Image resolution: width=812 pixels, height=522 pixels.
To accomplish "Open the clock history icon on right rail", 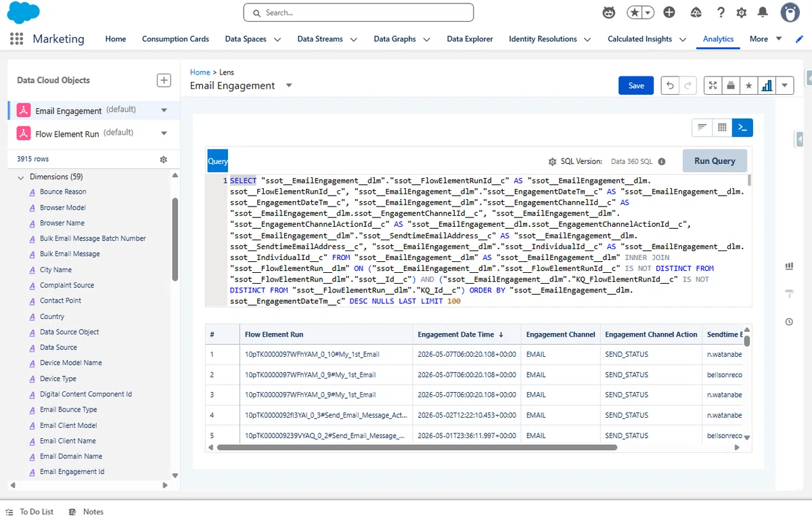I will (x=789, y=322).
